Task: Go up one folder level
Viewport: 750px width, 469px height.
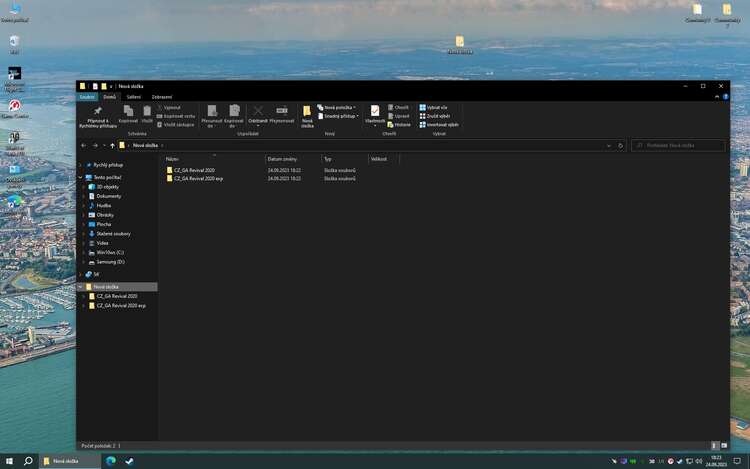Action: tap(112, 145)
